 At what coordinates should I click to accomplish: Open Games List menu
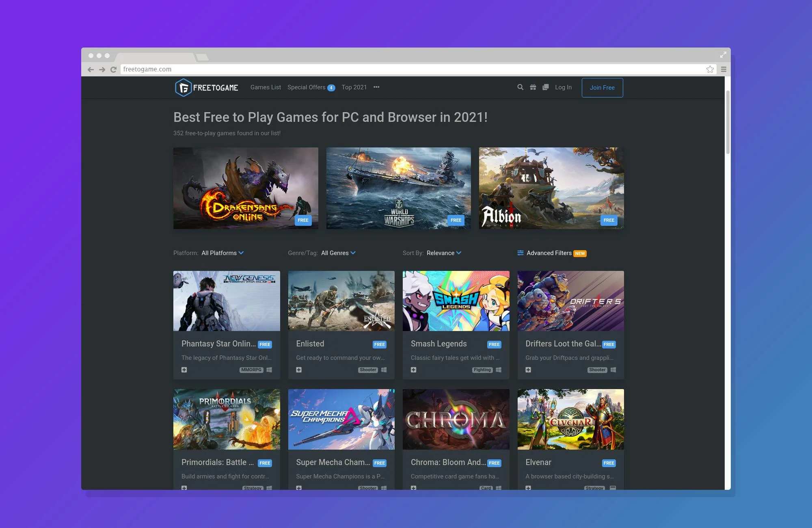[266, 87]
